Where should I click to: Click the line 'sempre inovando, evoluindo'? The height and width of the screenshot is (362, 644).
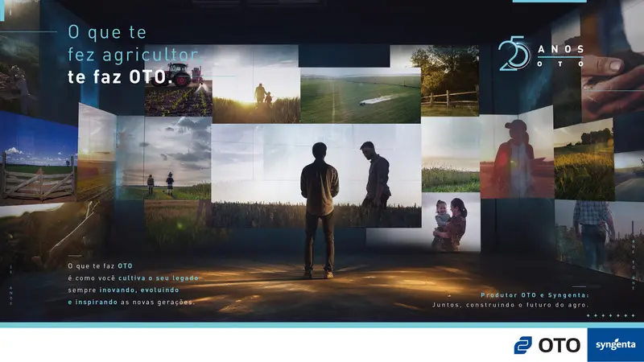tap(123, 290)
